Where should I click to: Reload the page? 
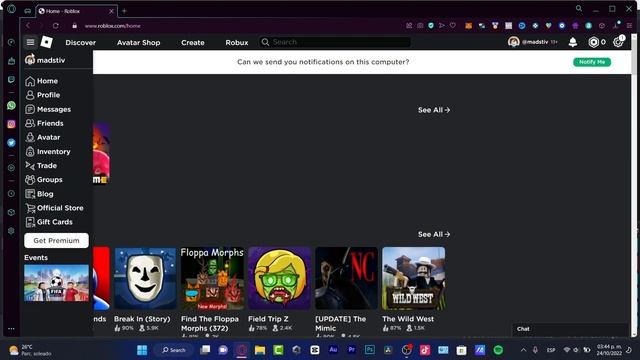point(56,26)
